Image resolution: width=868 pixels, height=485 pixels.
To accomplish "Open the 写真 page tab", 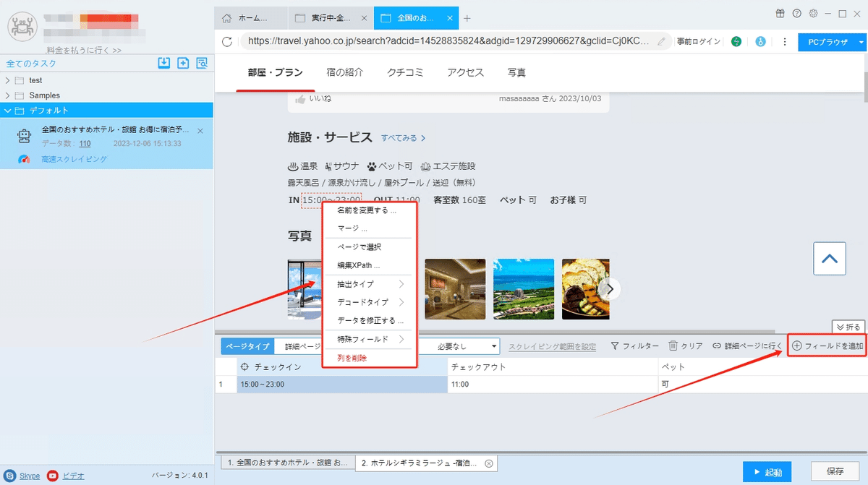I will 516,72.
